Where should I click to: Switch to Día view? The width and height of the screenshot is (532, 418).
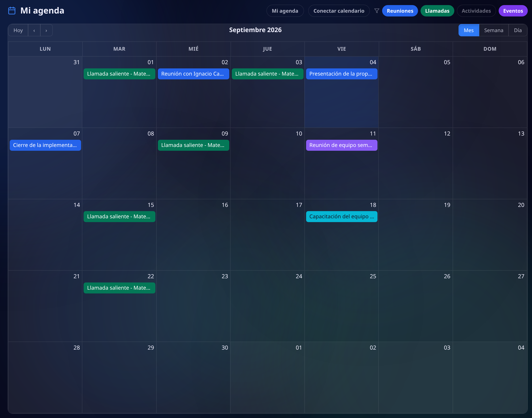(x=518, y=30)
